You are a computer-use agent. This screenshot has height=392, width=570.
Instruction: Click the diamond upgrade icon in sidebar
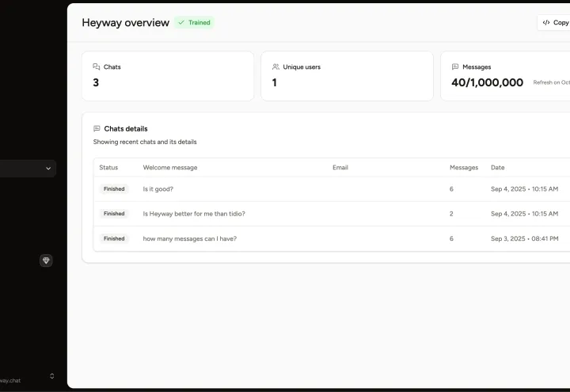46,261
